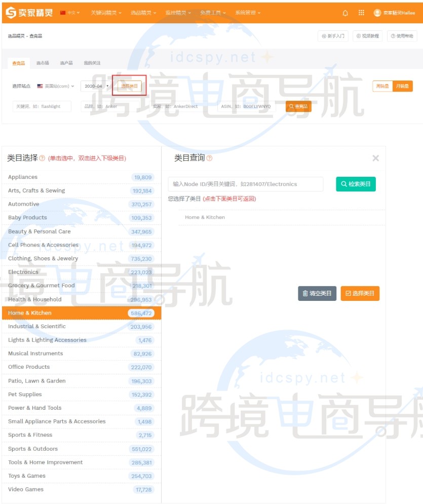Click help icon beside 类目选择
Viewport: 423px width, 504px height.
(42, 158)
